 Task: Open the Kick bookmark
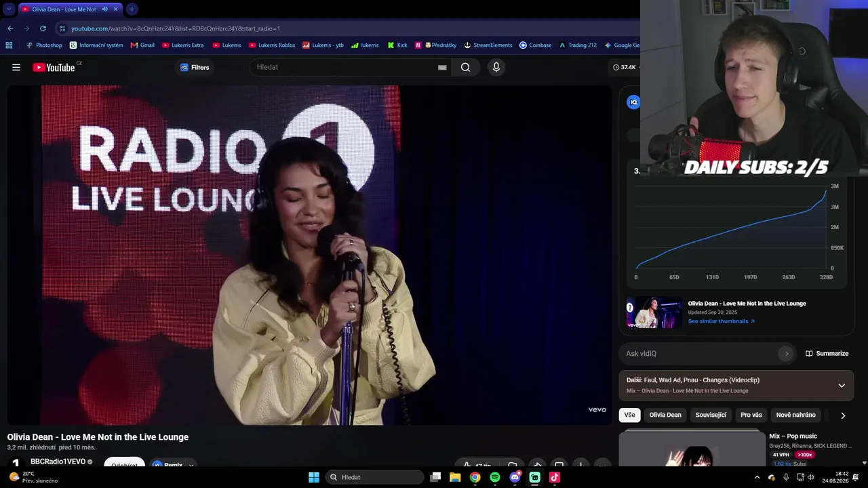click(x=397, y=45)
